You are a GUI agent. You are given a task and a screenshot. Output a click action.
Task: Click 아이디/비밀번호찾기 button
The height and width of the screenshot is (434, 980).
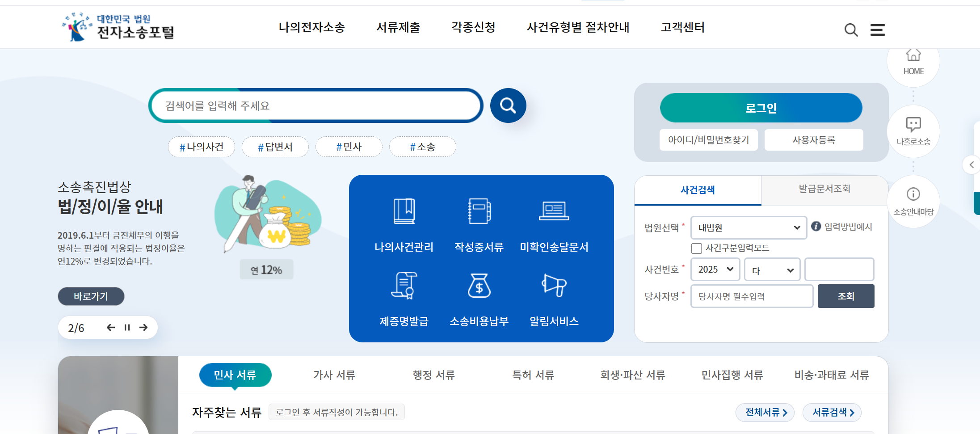click(x=709, y=140)
